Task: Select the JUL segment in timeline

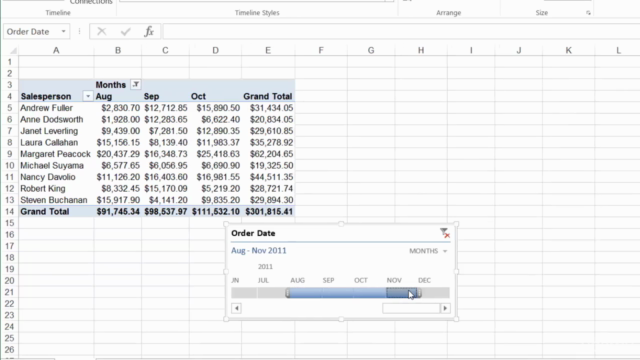Action: pyautogui.click(x=271, y=293)
